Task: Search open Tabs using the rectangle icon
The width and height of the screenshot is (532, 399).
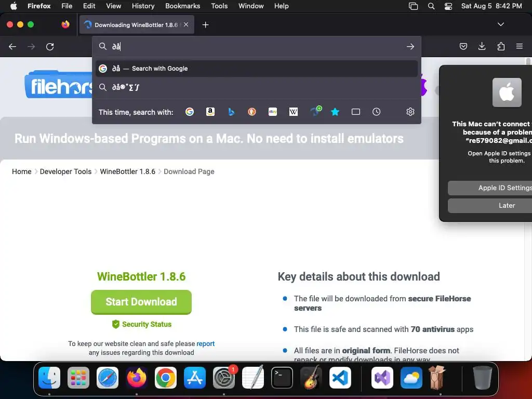Action: pyautogui.click(x=355, y=112)
